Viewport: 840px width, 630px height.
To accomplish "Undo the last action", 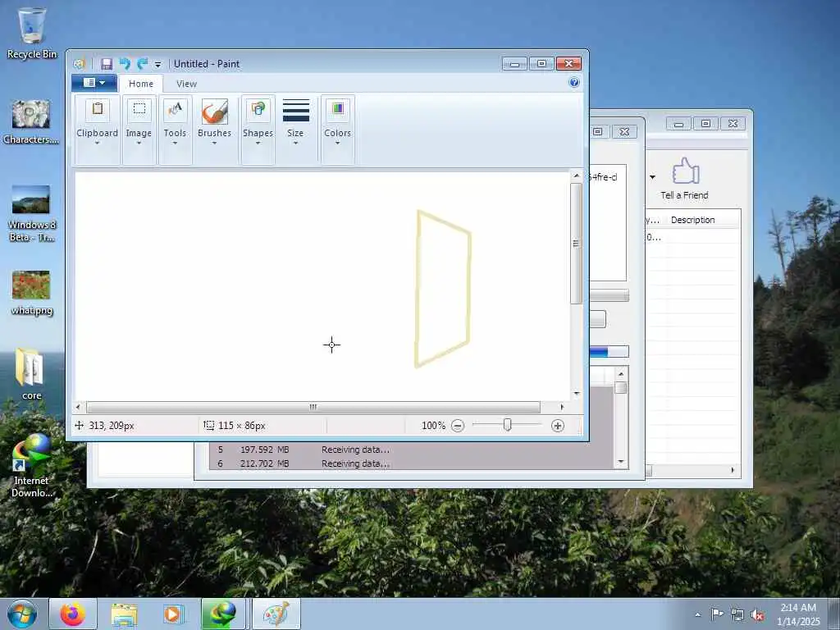I will tap(125, 64).
